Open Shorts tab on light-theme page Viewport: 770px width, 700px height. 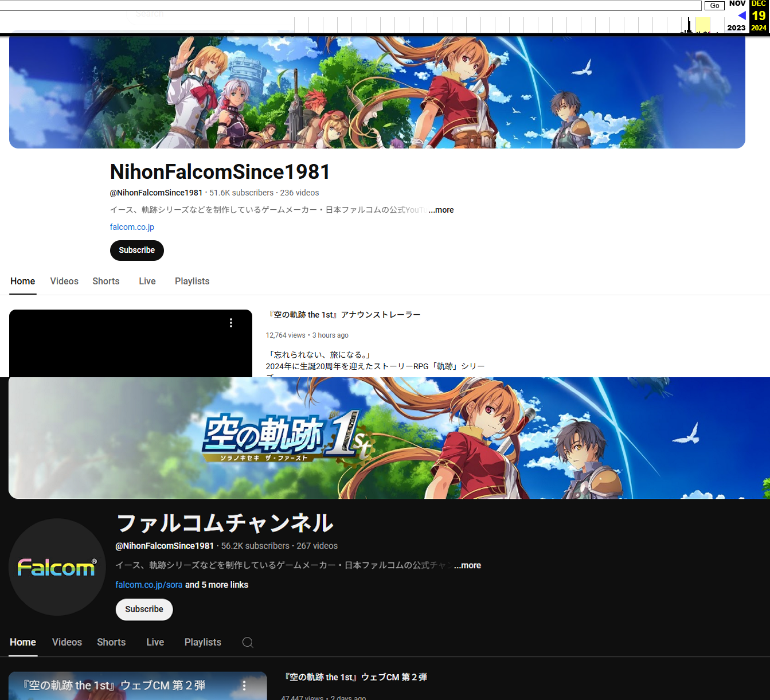[106, 281]
